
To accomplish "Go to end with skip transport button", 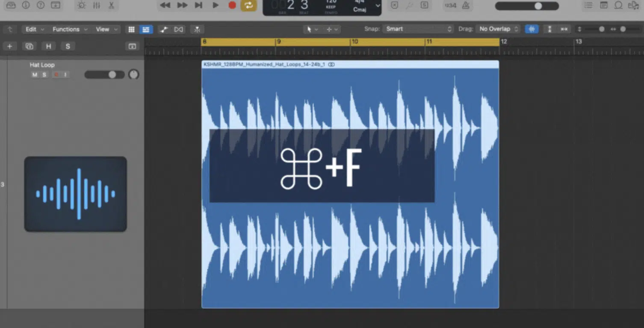I will tap(198, 5).
